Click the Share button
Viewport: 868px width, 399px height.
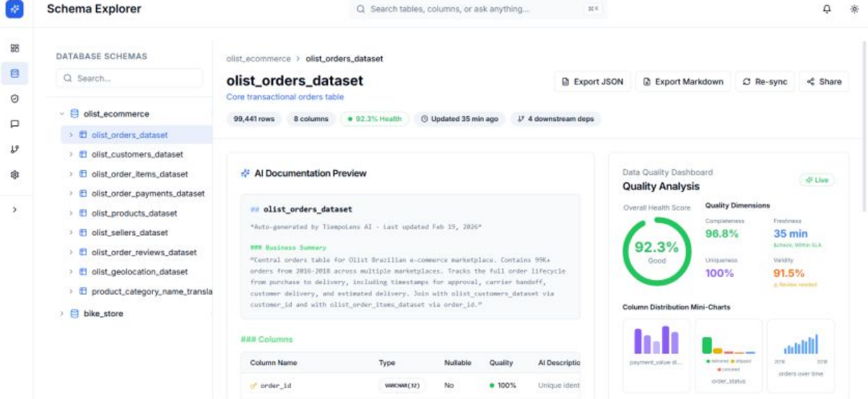[x=824, y=82]
